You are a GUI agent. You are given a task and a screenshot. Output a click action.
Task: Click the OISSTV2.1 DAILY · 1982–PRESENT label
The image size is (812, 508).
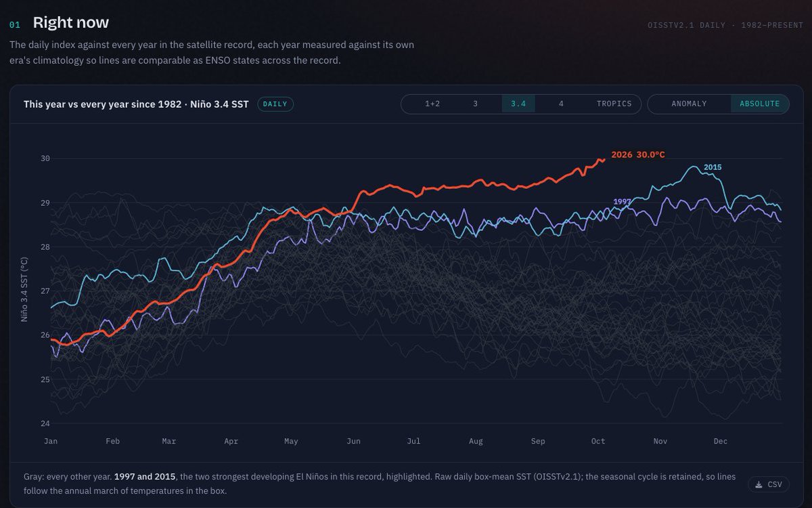tap(725, 26)
